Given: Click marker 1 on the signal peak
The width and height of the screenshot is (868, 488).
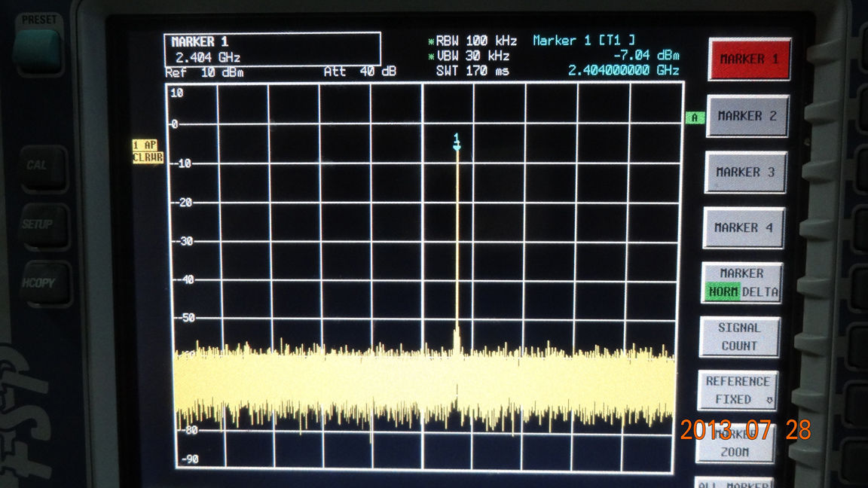Looking at the screenshot, I should click(457, 142).
